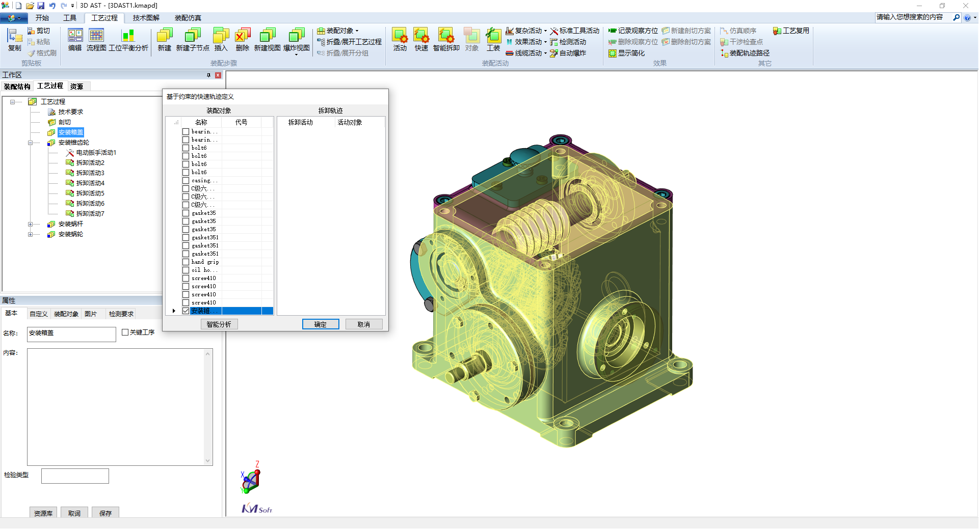Open the 装配结构 workspace tab
Screen dimensions: 980x529
pyautogui.click(x=17, y=87)
